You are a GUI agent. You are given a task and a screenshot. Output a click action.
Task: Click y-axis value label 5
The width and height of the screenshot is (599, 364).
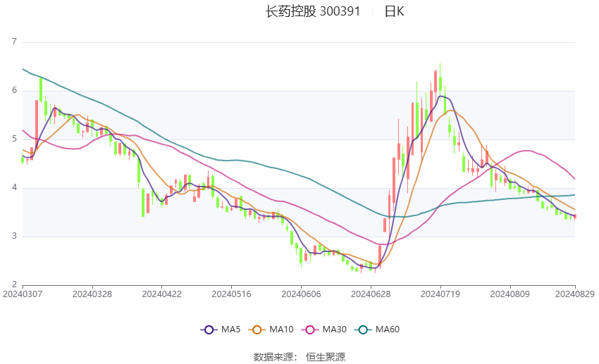(x=15, y=139)
